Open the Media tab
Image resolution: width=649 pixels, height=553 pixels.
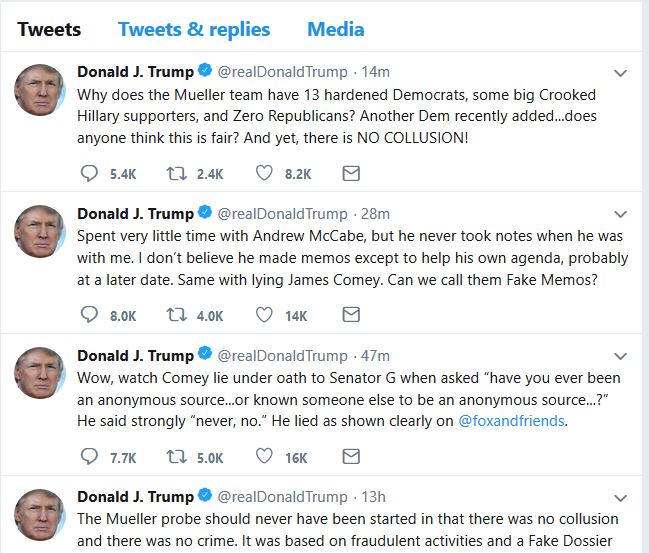pos(335,29)
